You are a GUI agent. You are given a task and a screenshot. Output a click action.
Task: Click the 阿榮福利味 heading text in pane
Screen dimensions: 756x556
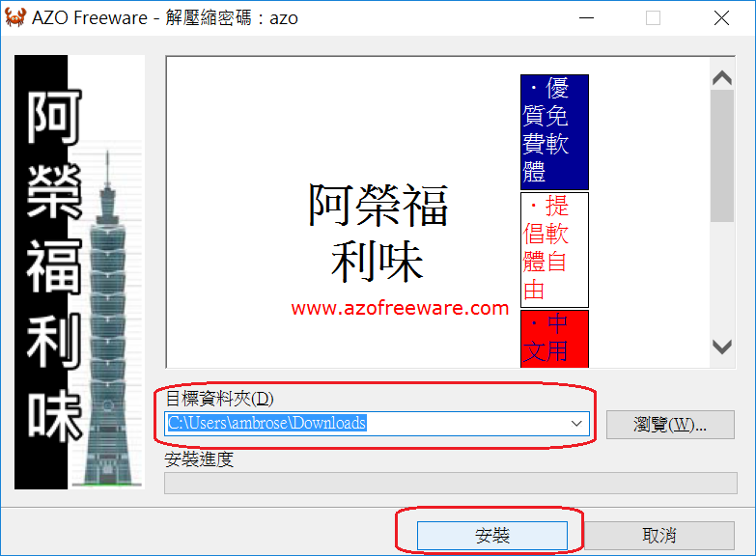378,234
